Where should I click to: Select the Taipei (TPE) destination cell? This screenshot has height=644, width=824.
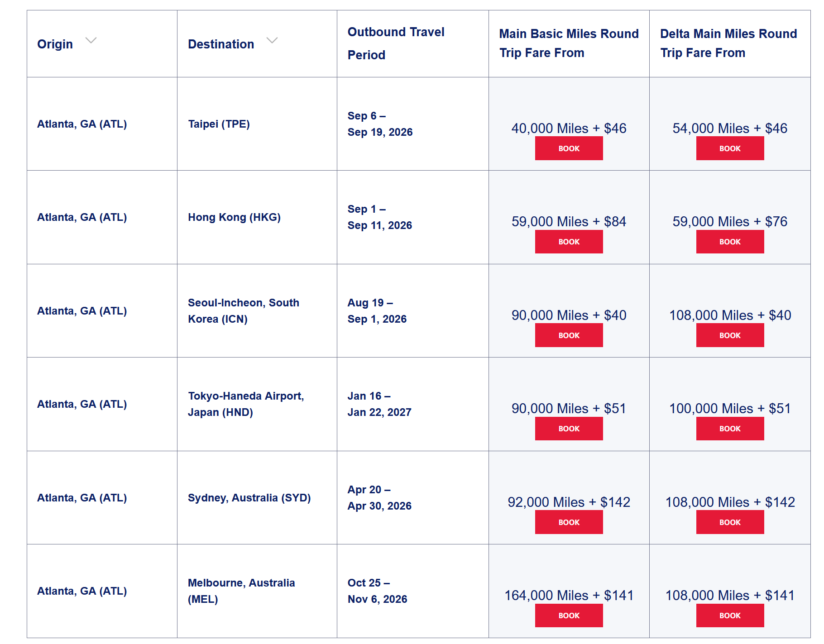[219, 124]
